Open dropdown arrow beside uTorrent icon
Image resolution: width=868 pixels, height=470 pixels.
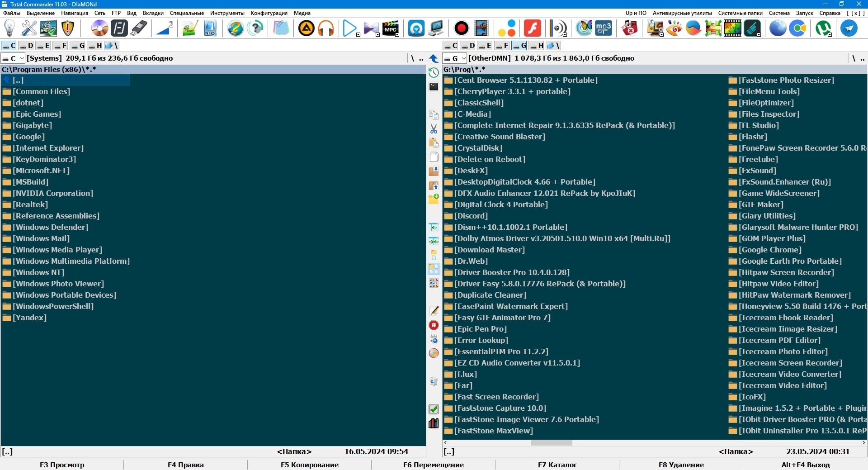pyautogui.click(x=830, y=34)
